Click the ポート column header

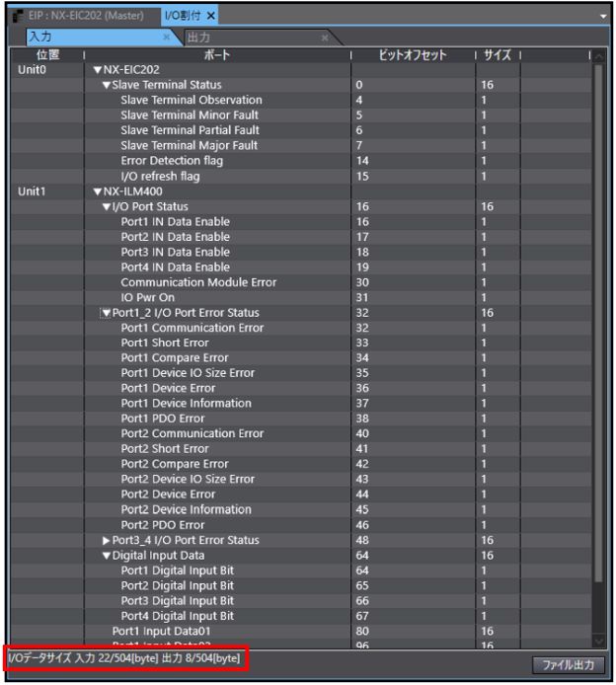tap(217, 55)
